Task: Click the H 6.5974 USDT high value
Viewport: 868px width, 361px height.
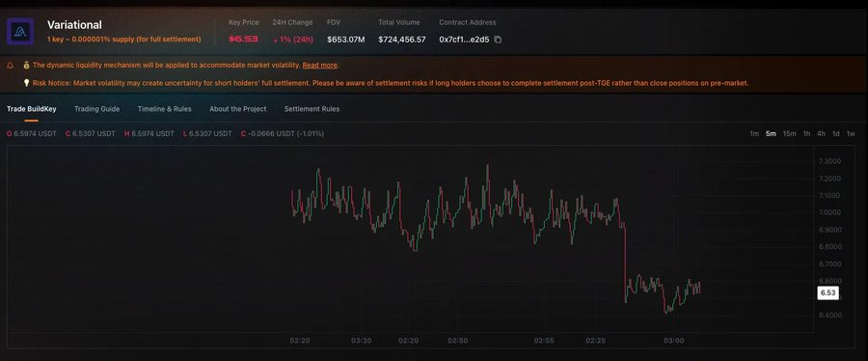Action: (149, 133)
